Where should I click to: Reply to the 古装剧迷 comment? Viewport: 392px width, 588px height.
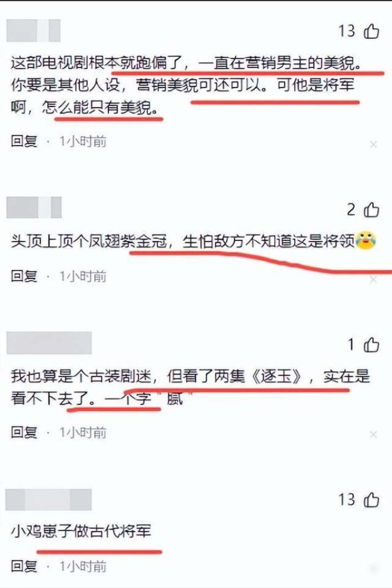(x=24, y=433)
